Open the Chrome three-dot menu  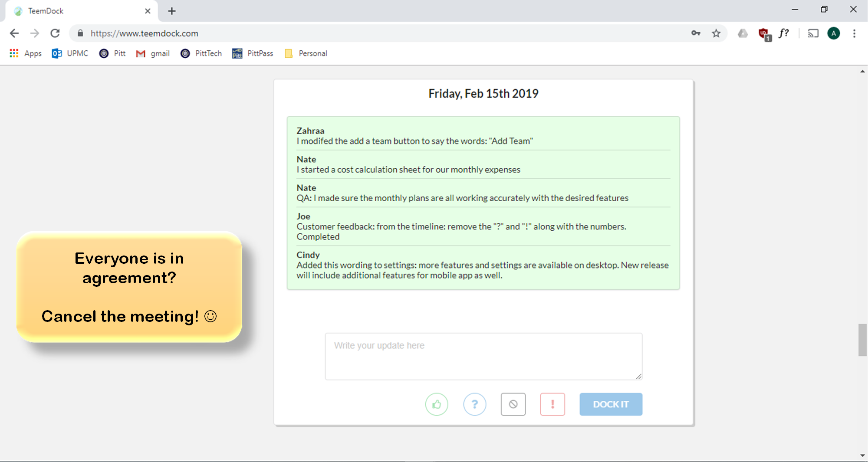tap(854, 33)
